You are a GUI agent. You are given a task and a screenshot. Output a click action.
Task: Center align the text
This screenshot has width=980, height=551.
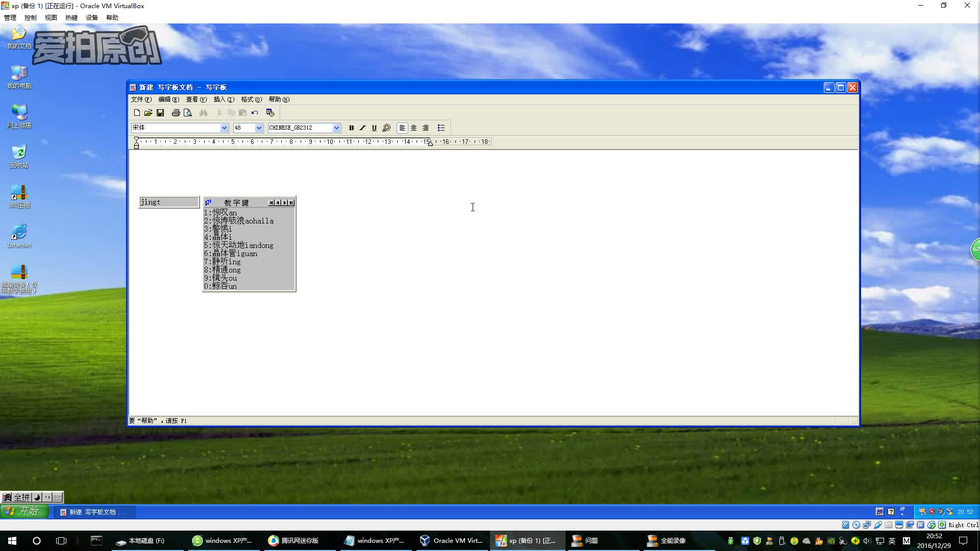414,128
